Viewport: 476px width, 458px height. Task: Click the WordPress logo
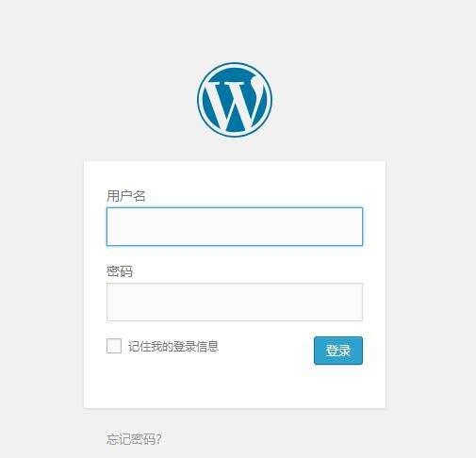click(x=235, y=100)
